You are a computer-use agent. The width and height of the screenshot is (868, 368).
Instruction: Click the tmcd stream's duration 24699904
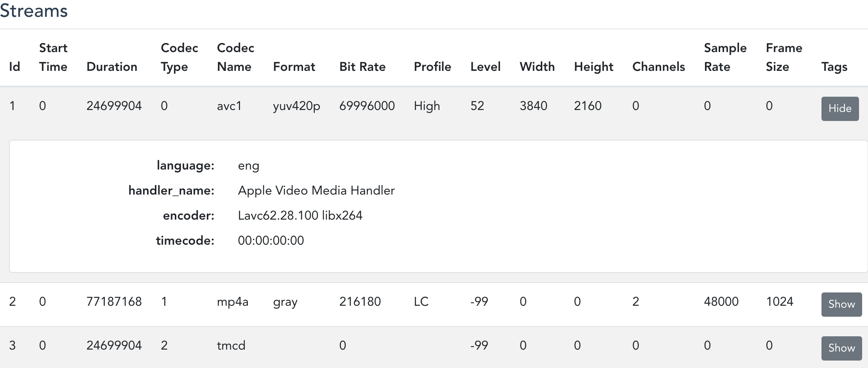114,345
